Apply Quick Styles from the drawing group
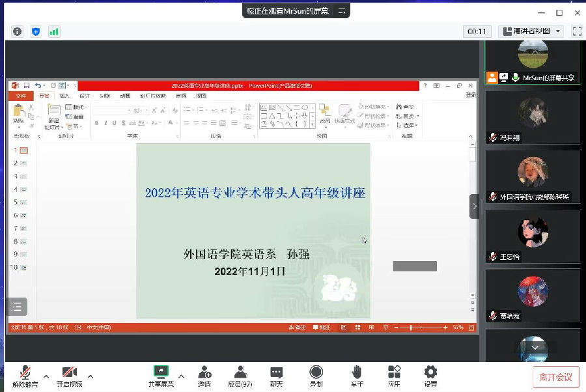The height and width of the screenshot is (392, 586). [344, 115]
